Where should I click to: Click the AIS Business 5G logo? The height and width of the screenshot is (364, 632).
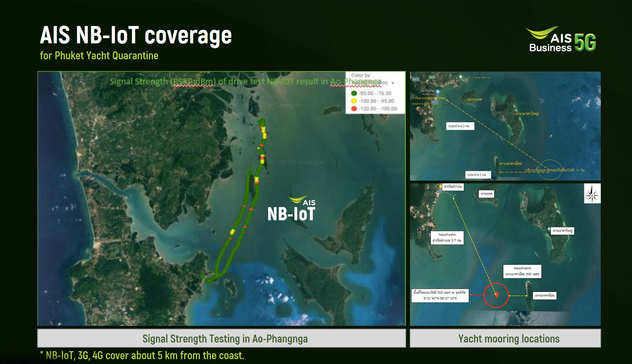pyautogui.click(x=562, y=40)
